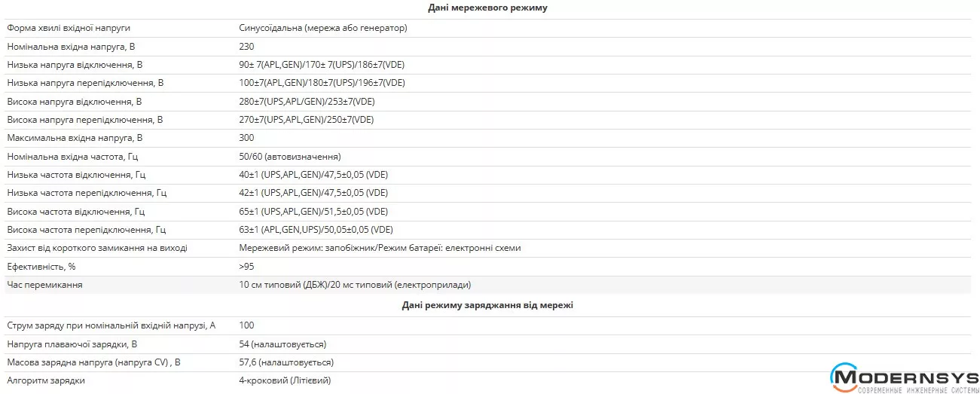Click the Modernsys logo icon

tap(844, 375)
